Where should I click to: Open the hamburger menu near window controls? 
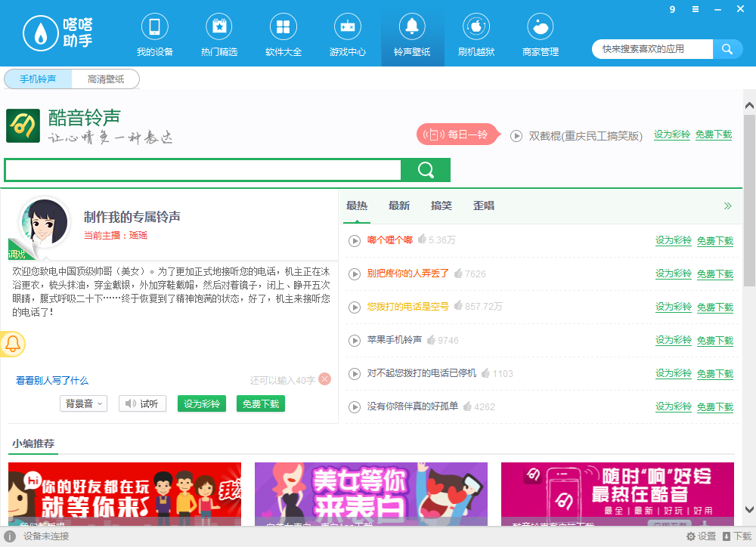(695, 9)
